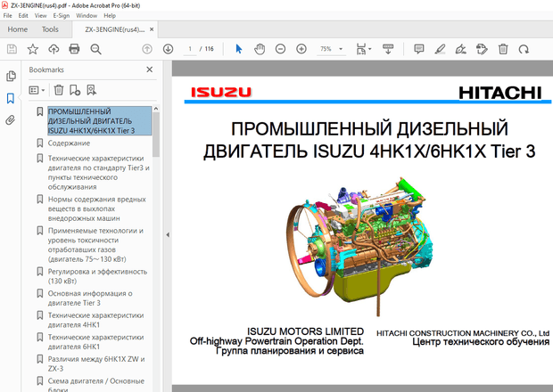Click the ISUZU MOTORS LIMITED text

pyautogui.click(x=305, y=331)
